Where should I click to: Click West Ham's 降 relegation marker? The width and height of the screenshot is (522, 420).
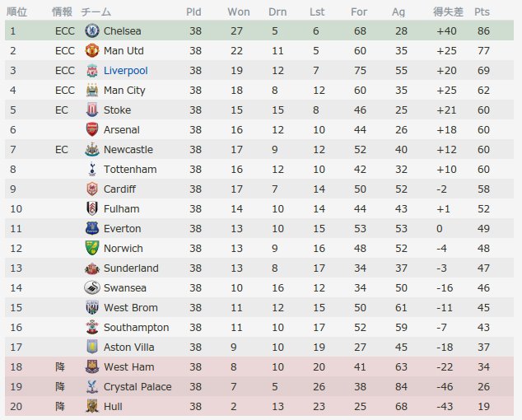pos(60,367)
